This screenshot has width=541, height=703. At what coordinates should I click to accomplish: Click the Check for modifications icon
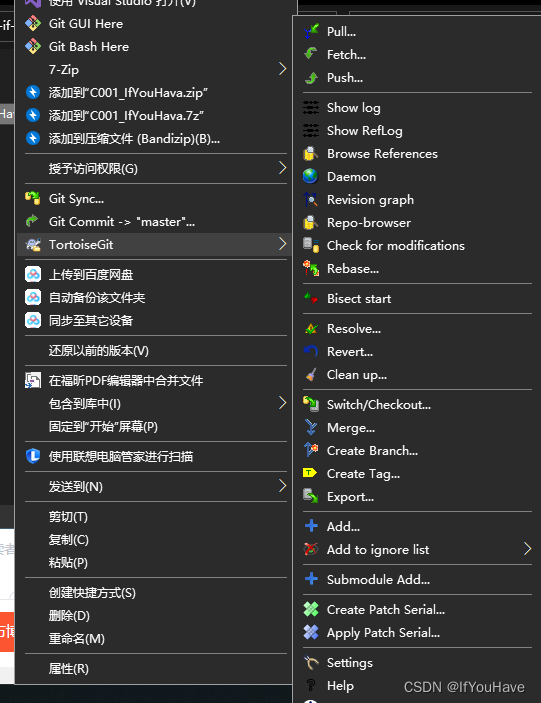tap(311, 245)
